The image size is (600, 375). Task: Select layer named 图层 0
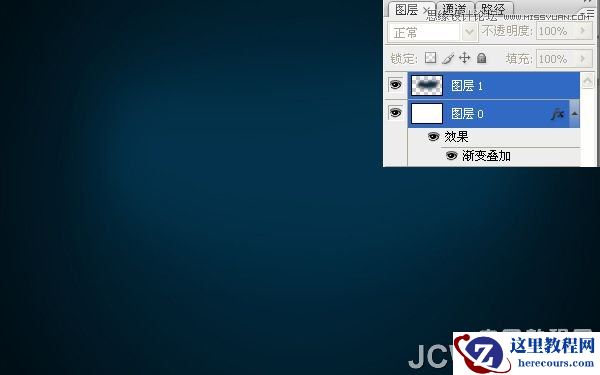467,114
